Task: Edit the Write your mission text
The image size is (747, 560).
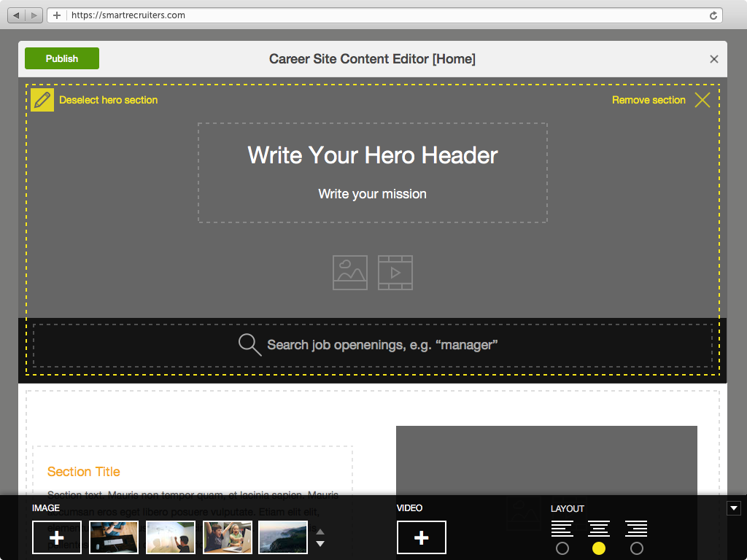Action: (x=373, y=194)
